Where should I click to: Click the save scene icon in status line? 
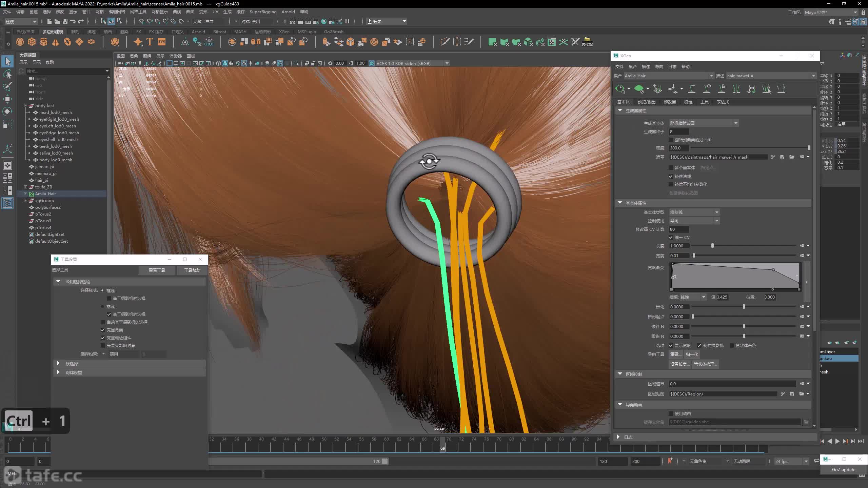65,21
